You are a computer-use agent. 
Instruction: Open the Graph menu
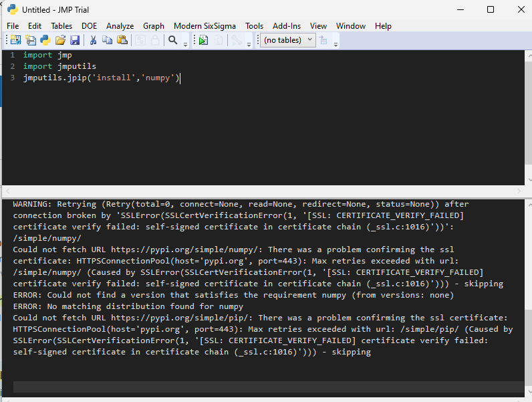[x=154, y=26]
